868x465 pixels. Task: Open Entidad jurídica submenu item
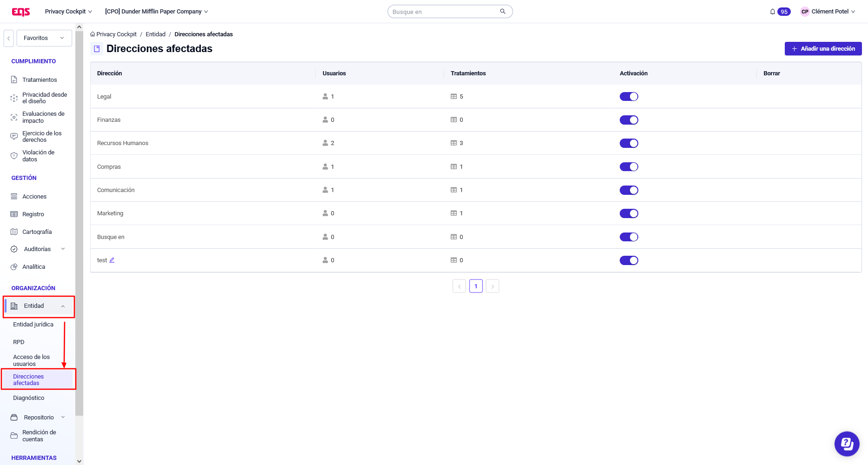(x=33, y=325)
